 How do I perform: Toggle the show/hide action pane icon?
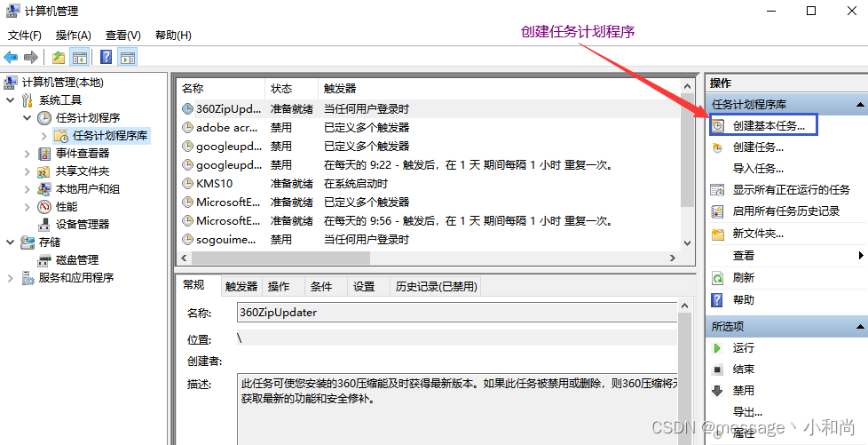pos(128,57)
